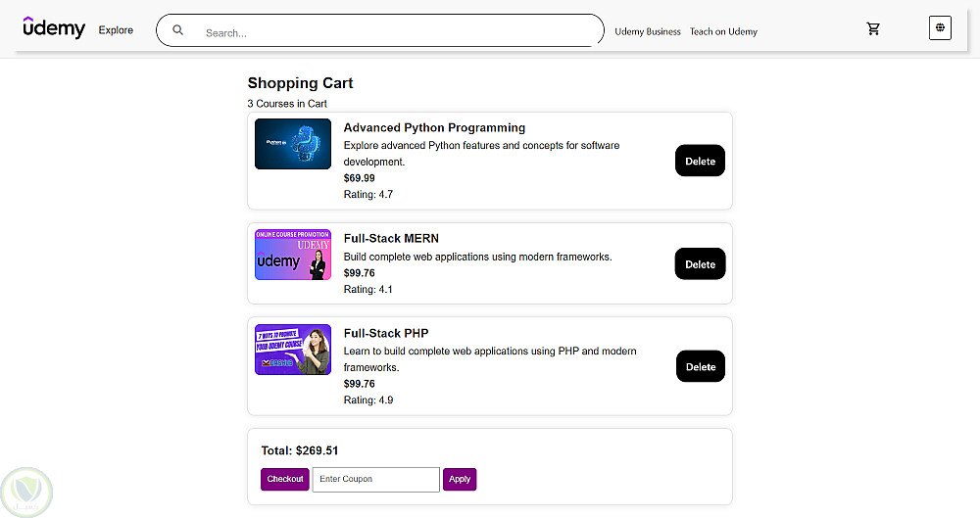Click the Full-Stack PHP course title

(385, 333)
